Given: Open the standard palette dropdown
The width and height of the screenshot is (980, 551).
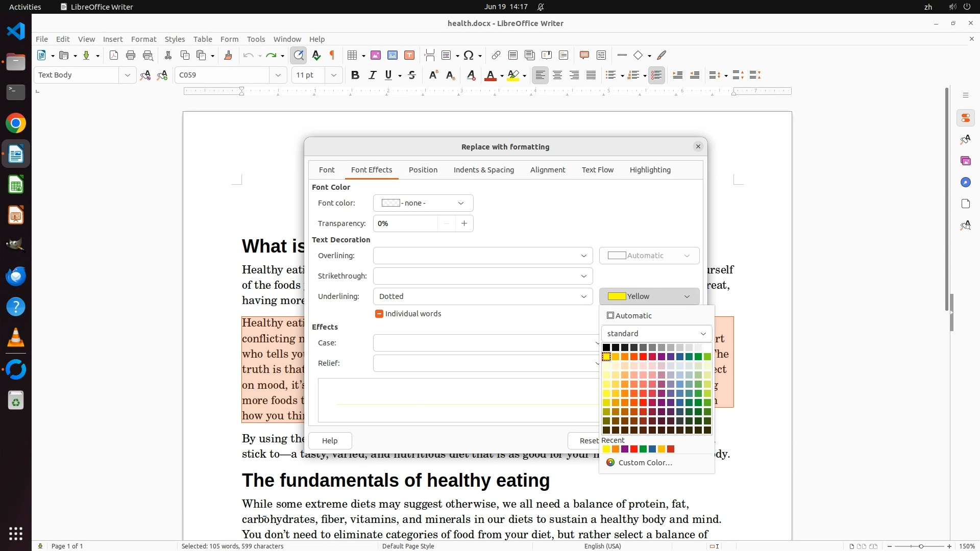Looking at the screenshot, I should [x=656, y=334].
